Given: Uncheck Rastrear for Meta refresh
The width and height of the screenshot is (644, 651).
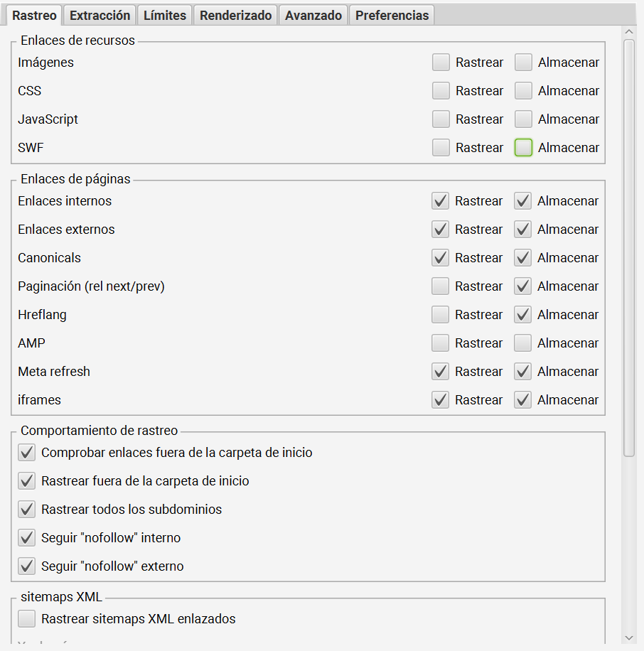Looking at the screenshot, I should click(x=439, y=371).
